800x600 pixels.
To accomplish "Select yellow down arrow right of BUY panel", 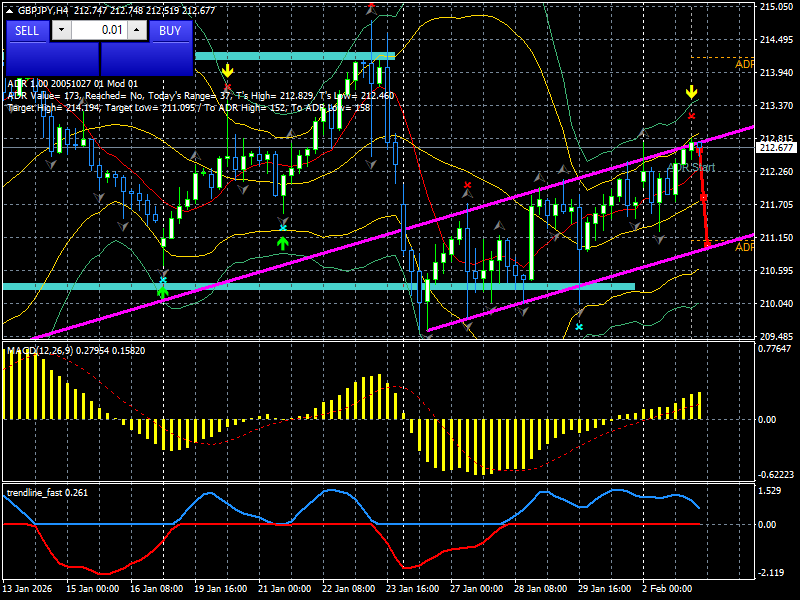I will click(x=228, y=70).
